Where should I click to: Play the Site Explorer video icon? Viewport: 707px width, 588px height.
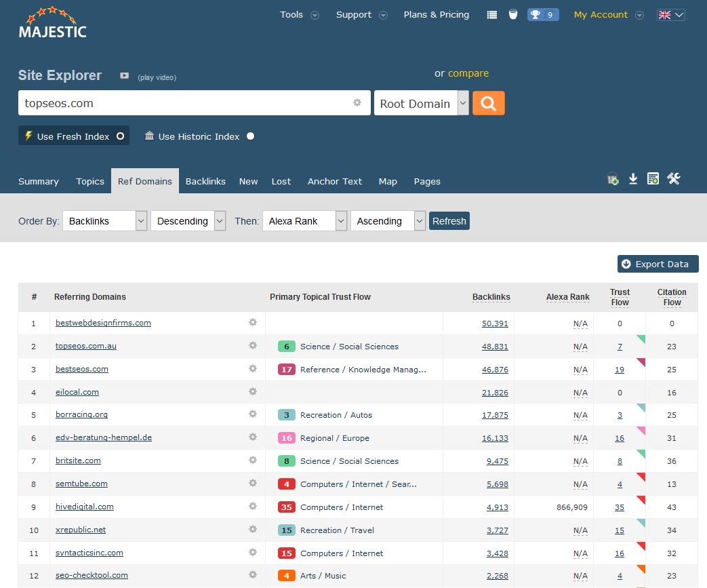tap(125, 76)
